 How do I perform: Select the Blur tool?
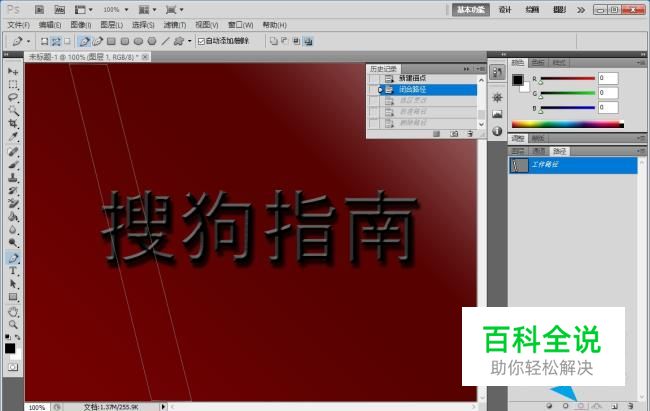click(13, 229)
